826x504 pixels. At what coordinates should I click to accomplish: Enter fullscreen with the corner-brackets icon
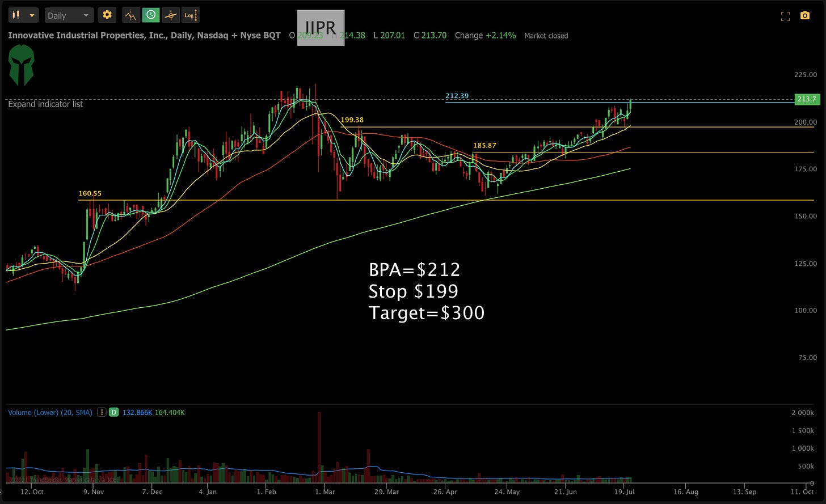[786, 16]
